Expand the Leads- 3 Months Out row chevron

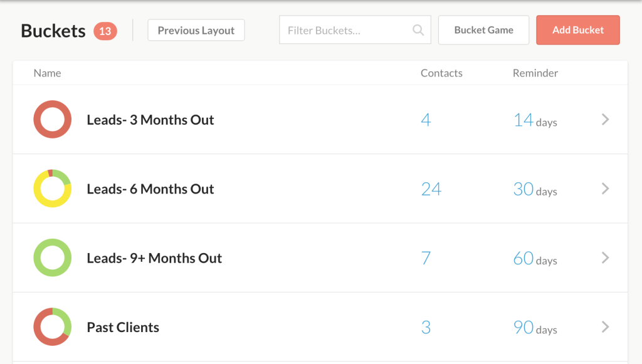tap(605, 120)
